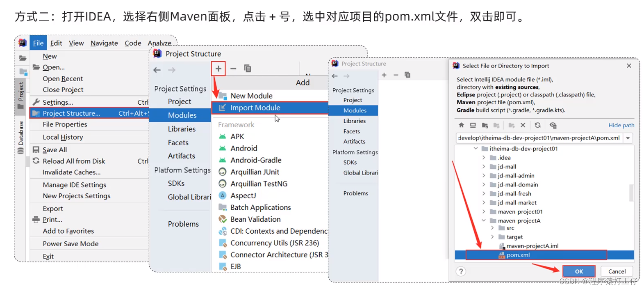Click the file tree vertical scrollbar
644x289 pixels.
631,193
